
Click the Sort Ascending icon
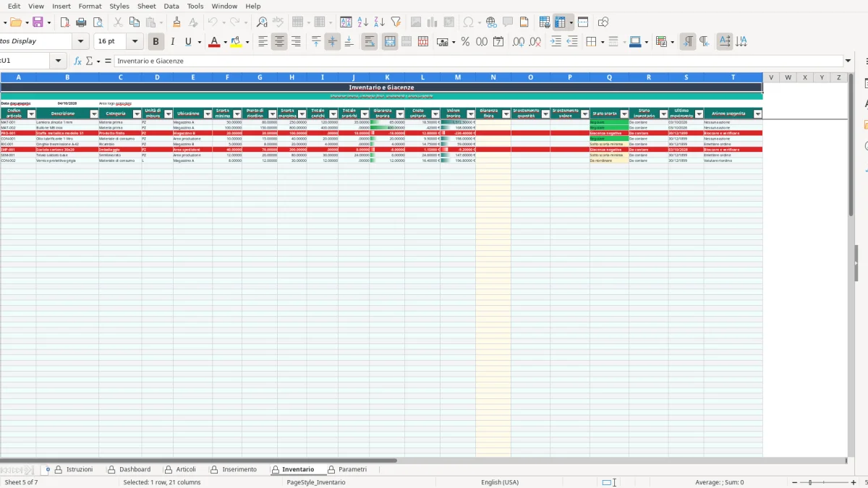tap(363, 22)
